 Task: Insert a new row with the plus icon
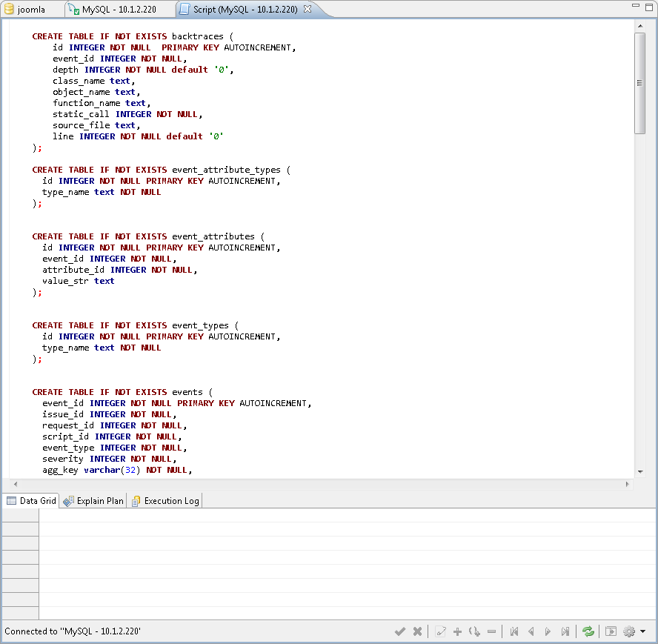pyautogui.click(x=457, y=631)
